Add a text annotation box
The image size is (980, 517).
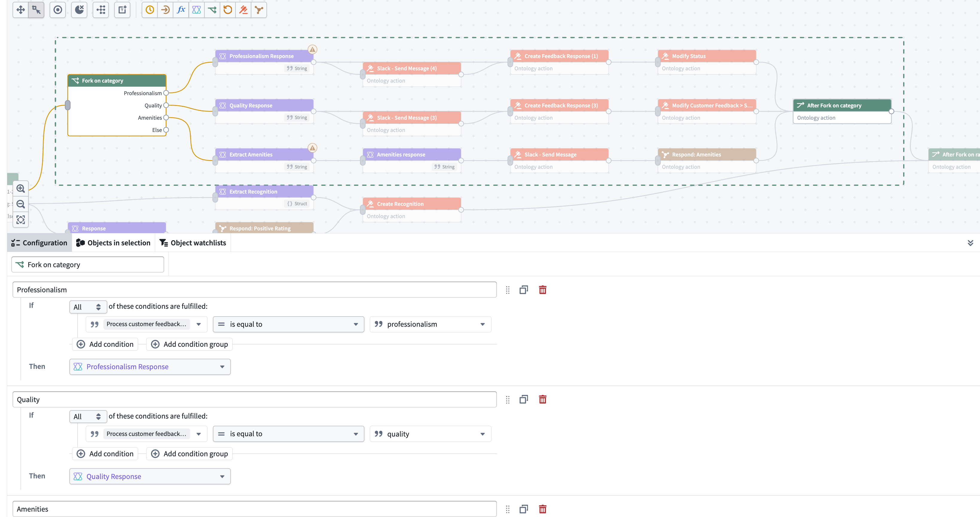pyautogui.click(x=122, y=10)
